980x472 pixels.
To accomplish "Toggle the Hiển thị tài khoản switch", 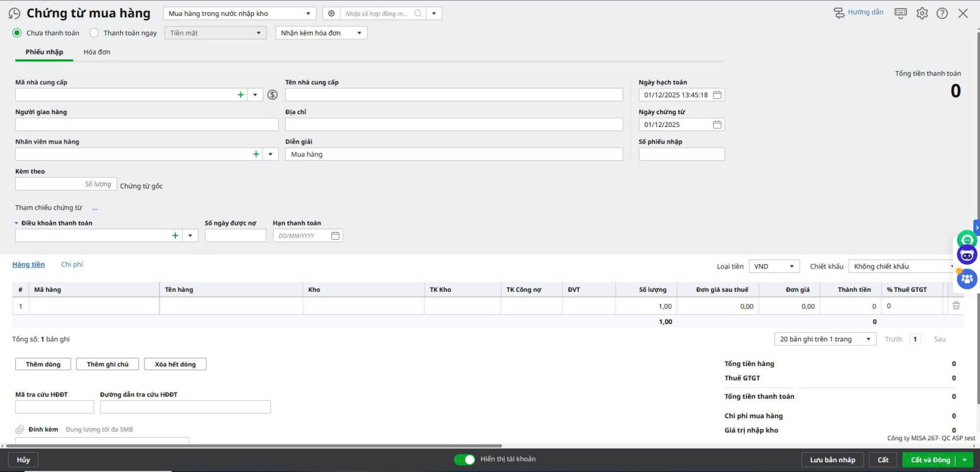I will (x=464, y=459).
